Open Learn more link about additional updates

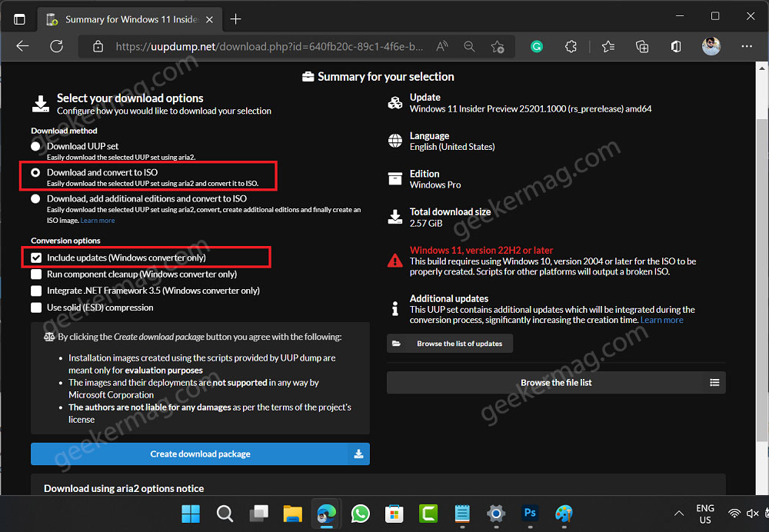661,320
